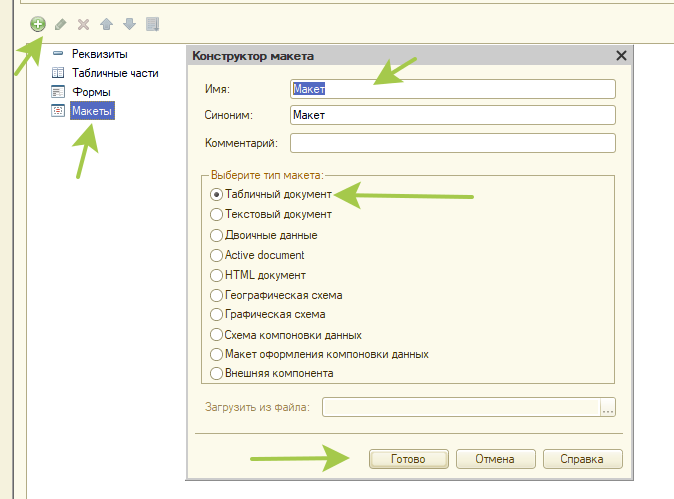Viewport: 674px width, 499px height.
Task: Click the green Add button in toolbar
Action: 38,23
